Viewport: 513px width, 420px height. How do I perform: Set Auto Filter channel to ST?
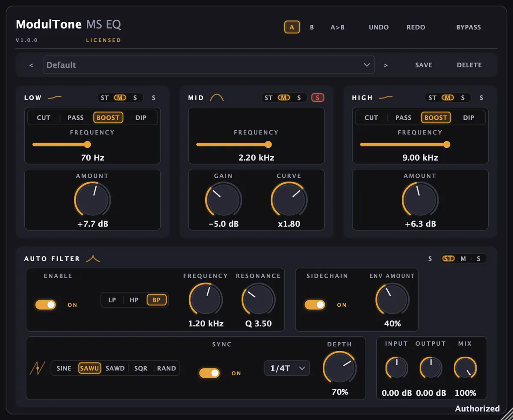(x=448, y=258)
